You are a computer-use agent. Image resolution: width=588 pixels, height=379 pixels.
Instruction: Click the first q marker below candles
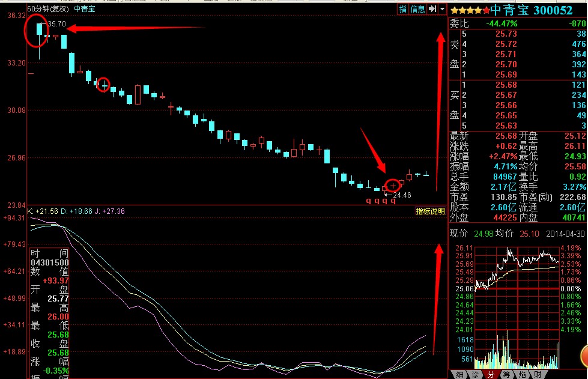pyautogui.click(x=369, y=201)
